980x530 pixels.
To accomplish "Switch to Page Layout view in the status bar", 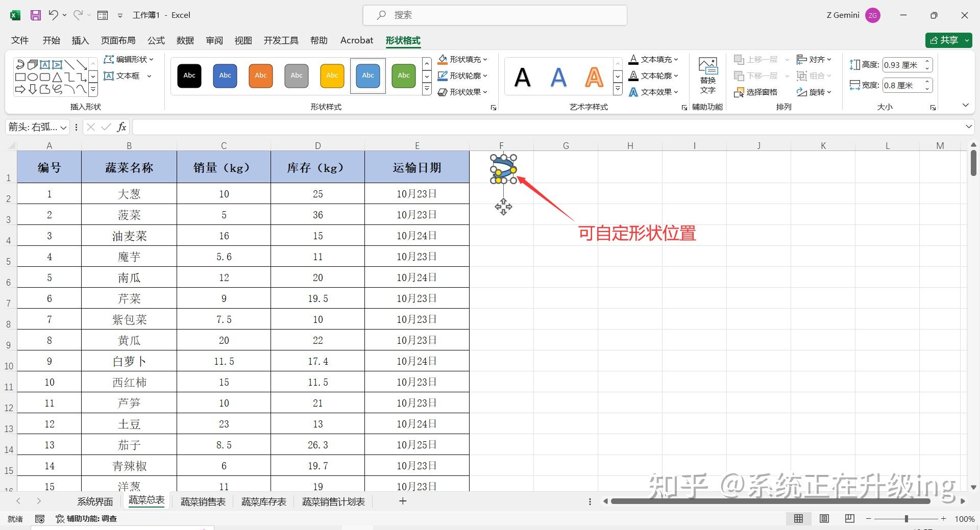I will pyautogui.click(x=824, y=518).
